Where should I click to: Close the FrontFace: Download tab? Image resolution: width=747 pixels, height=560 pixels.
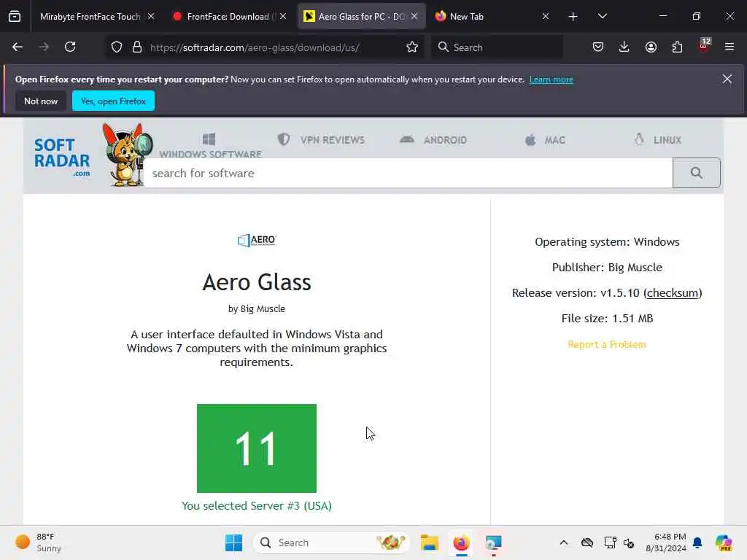tap(283, 16)
